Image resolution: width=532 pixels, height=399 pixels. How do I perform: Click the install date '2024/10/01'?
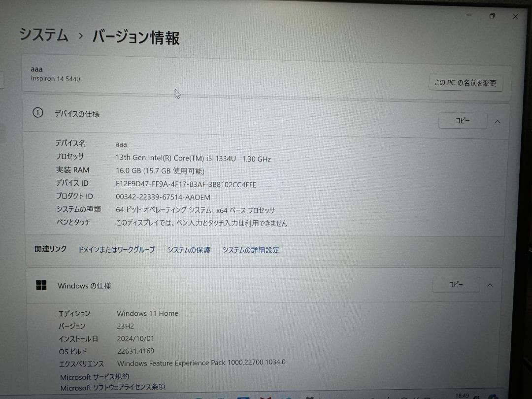135,338
